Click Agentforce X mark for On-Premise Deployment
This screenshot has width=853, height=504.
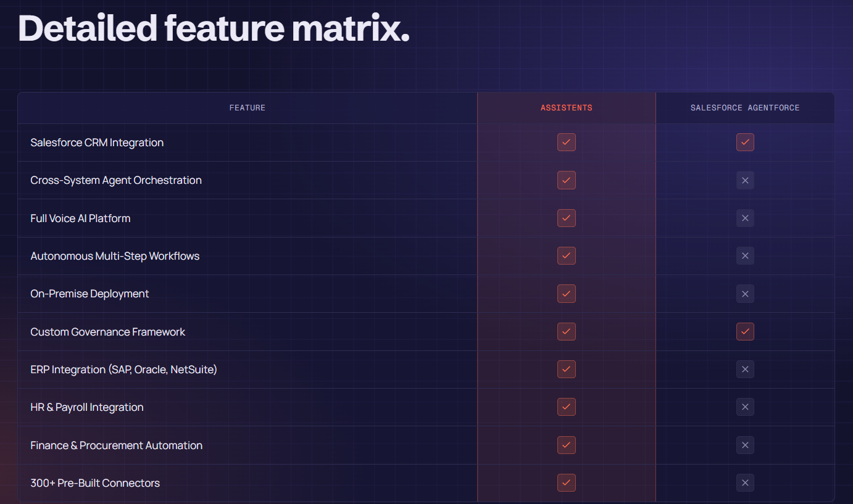745,294
